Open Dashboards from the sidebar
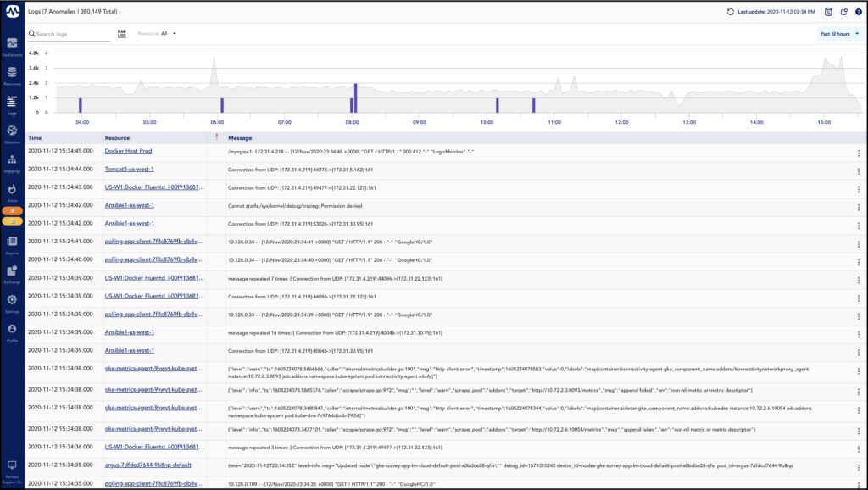Screen dimensions: 868x490 [12, 47]
